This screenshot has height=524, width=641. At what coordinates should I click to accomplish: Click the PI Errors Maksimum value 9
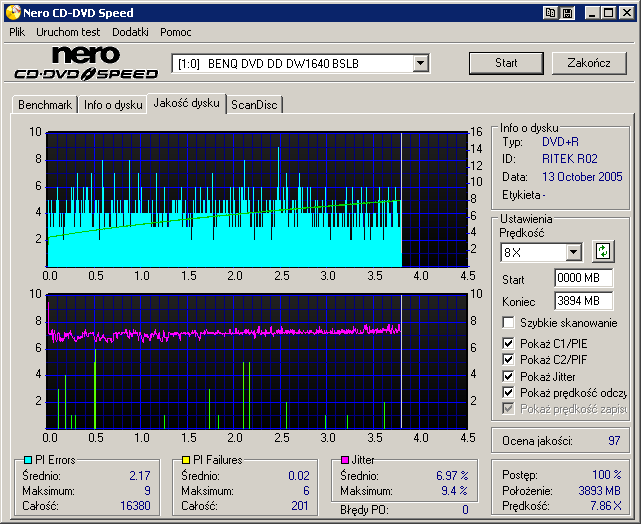coord(148,490)
